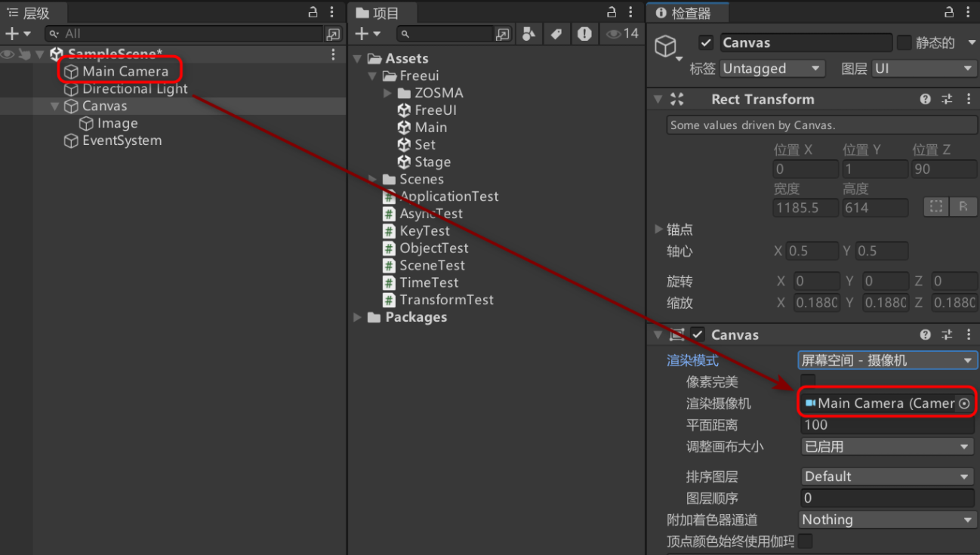Open the 图层 UI layer dropdown
This screenshot has width=980, height=555.
925,69
